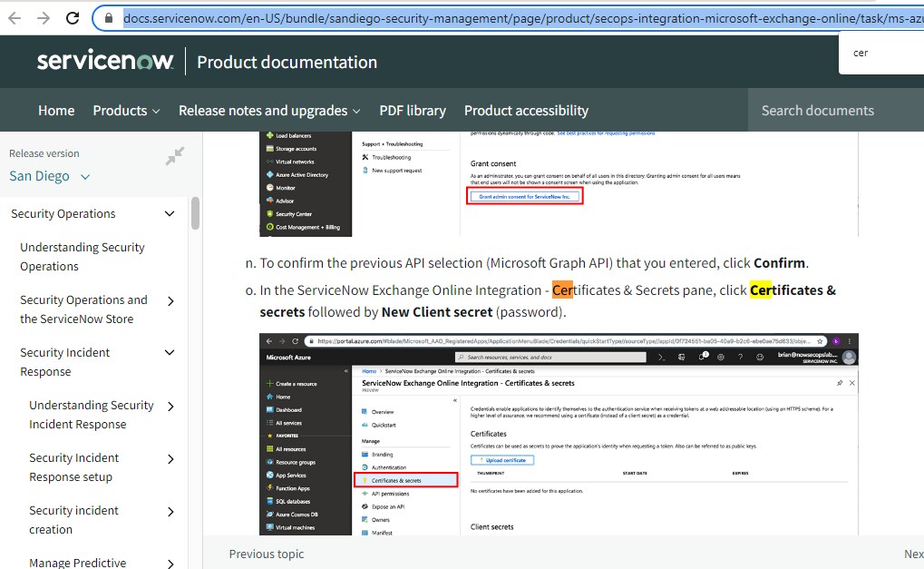Expand Security Incident Response setup chevron
924x569 pixels.
tap(170, 458)
